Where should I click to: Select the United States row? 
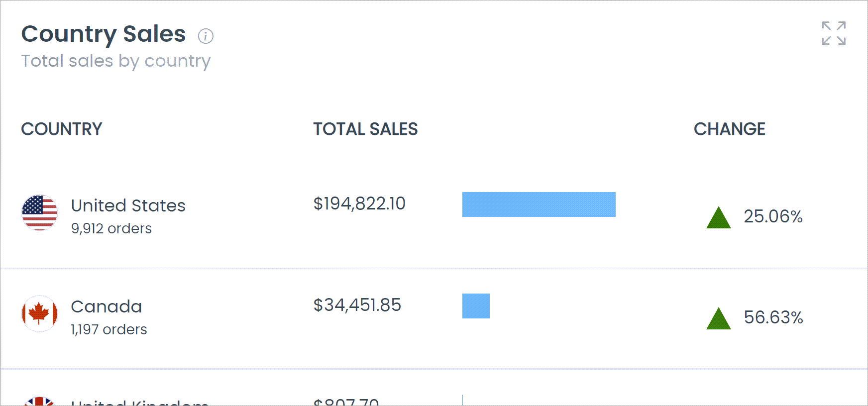[x=128, y=205]
